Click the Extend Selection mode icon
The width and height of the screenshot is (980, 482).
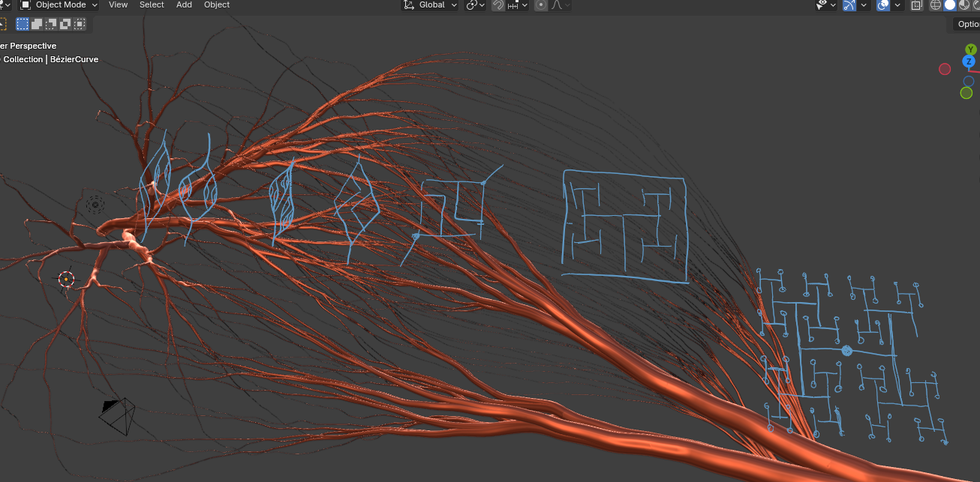point(37,24)
